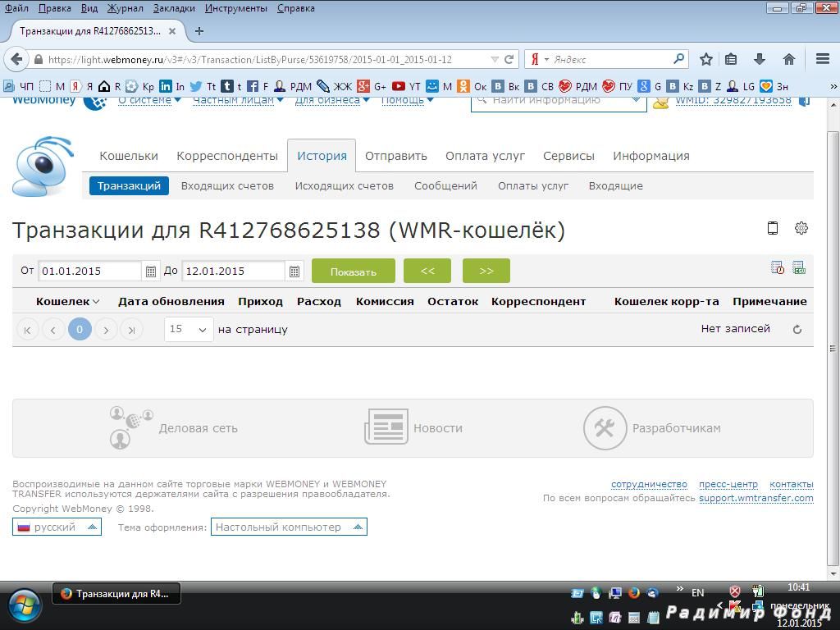
Task: Switch to the Оплата услуг tab
Action: tap(485, 156)
